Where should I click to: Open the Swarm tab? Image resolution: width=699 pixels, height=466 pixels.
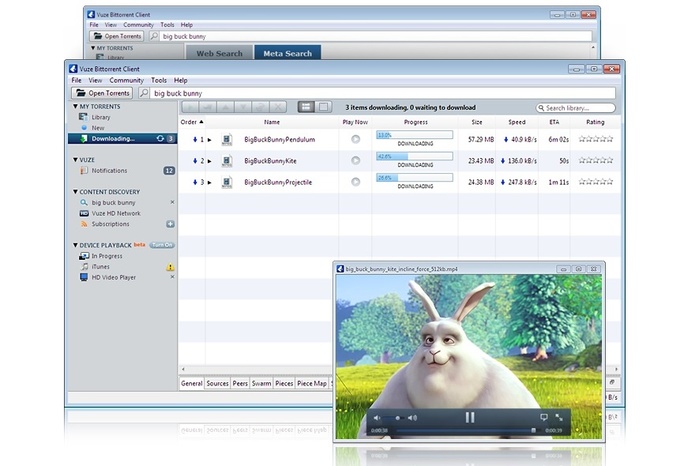tap(261, 384)
